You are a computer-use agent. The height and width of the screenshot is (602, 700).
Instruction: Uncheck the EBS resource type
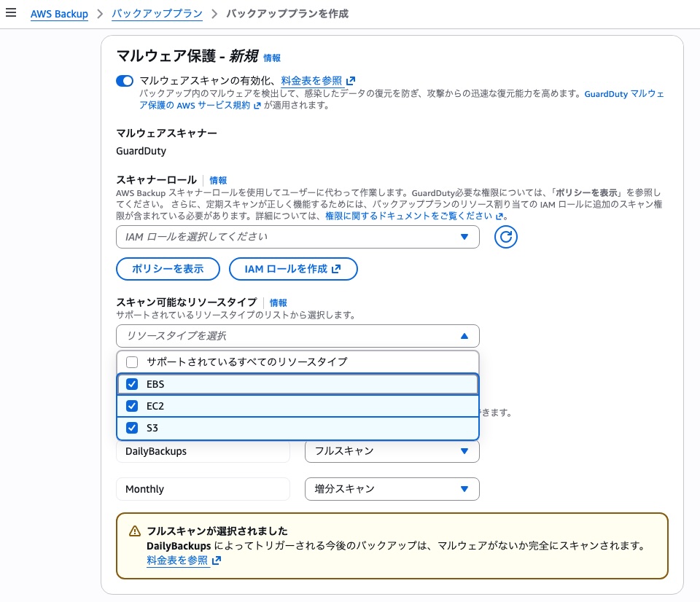pos(132,384)
